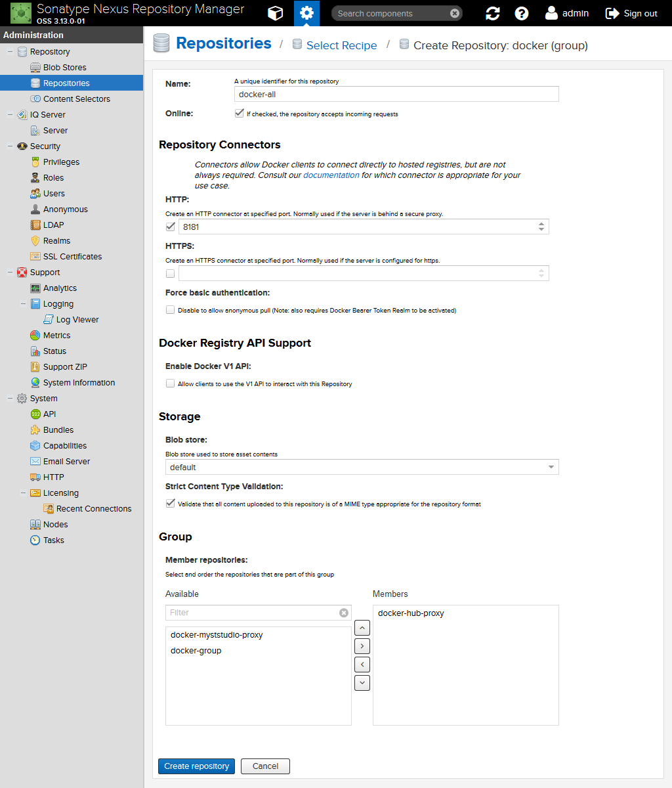Click the Roles icon in sidebar
Image resolution: width=672 pixels, height=788 pixels.
coord(35,178)
